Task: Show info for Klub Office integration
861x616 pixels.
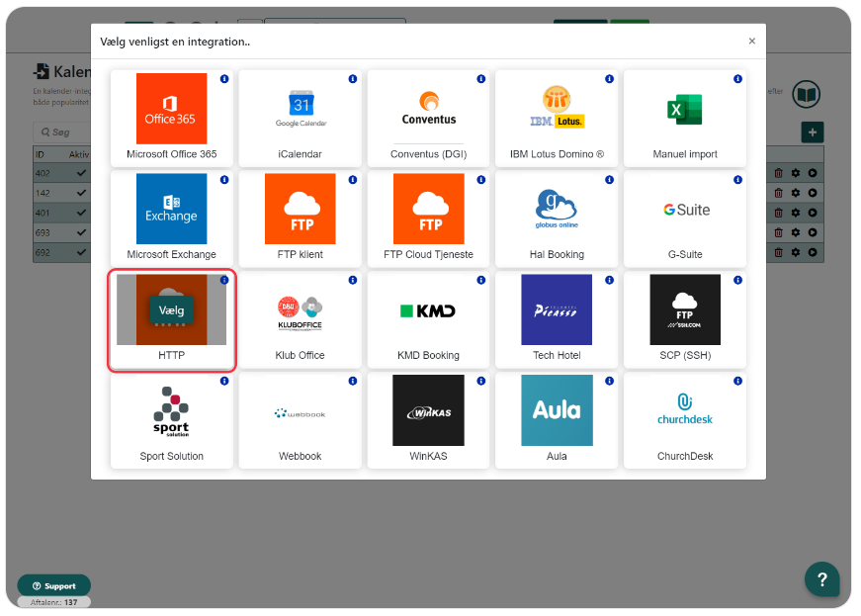Action: click(353, 280)
